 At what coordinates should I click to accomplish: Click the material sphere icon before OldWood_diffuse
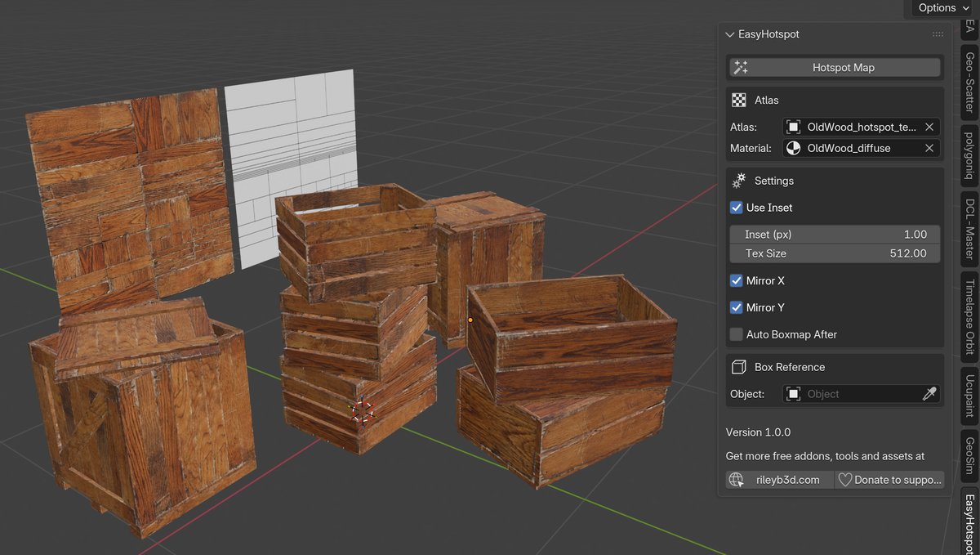[x=793, y=149]
